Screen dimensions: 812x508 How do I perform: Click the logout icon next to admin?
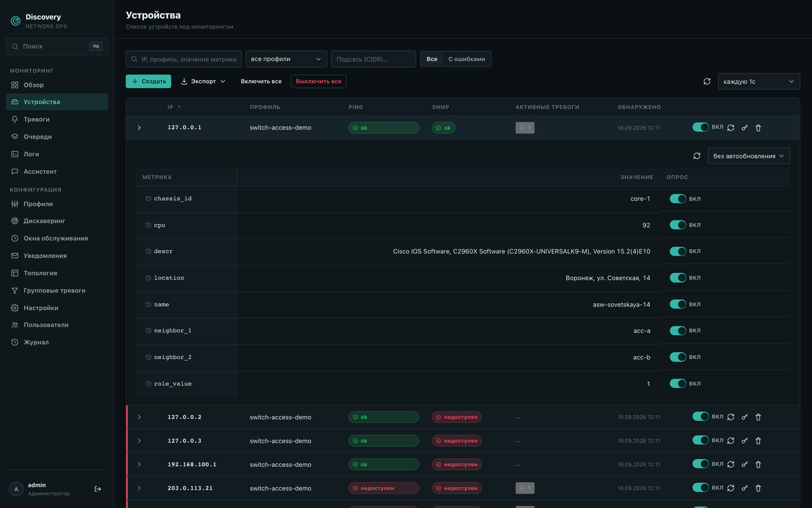[98, 489]
